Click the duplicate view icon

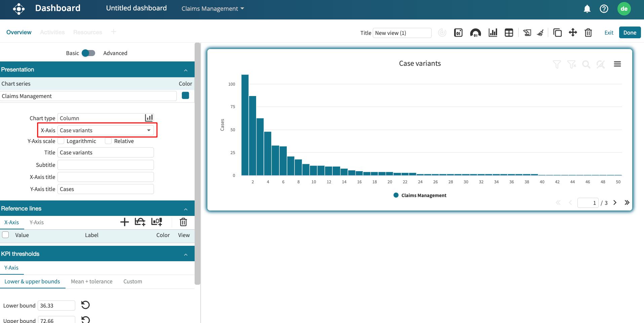click(x=557, y=33)
